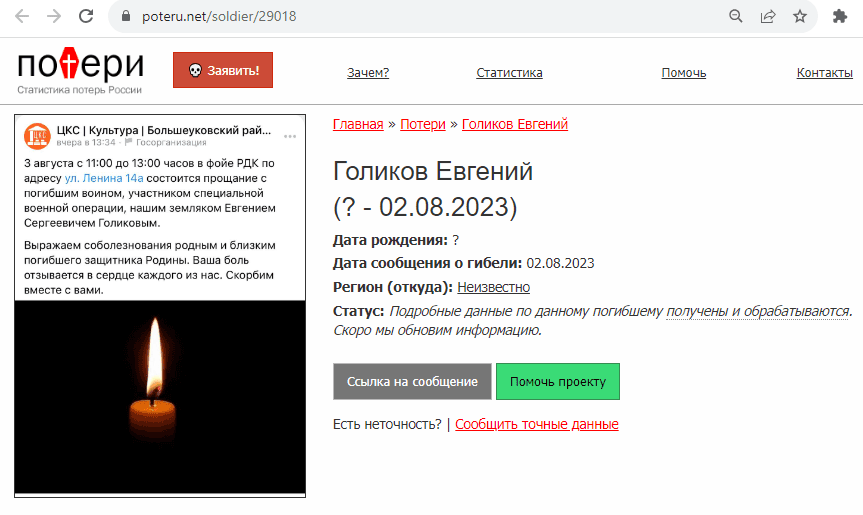Click the Госорганизация label in post
Screen dimensions: 863x515
coord(171,143)
